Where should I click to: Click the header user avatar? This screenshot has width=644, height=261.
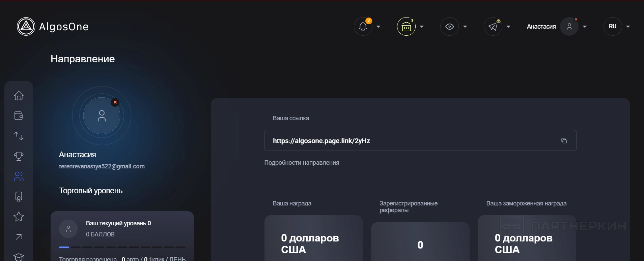point(569,27)
